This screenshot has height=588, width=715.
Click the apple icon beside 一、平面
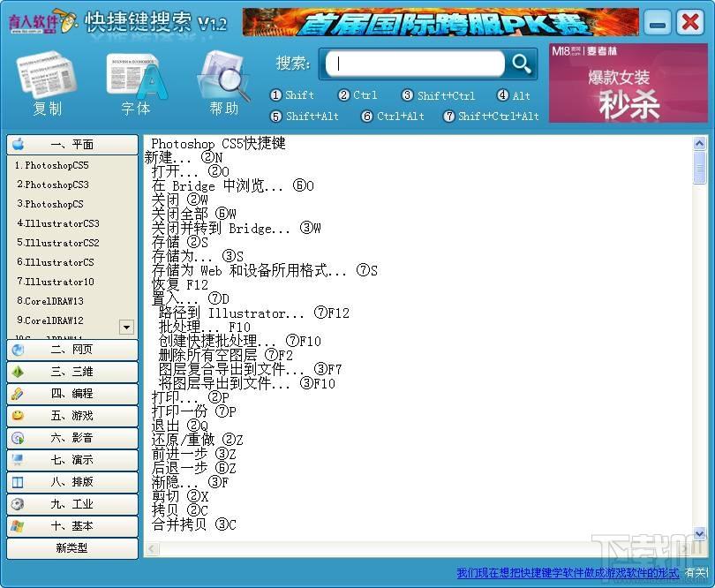tap(19, 144)
